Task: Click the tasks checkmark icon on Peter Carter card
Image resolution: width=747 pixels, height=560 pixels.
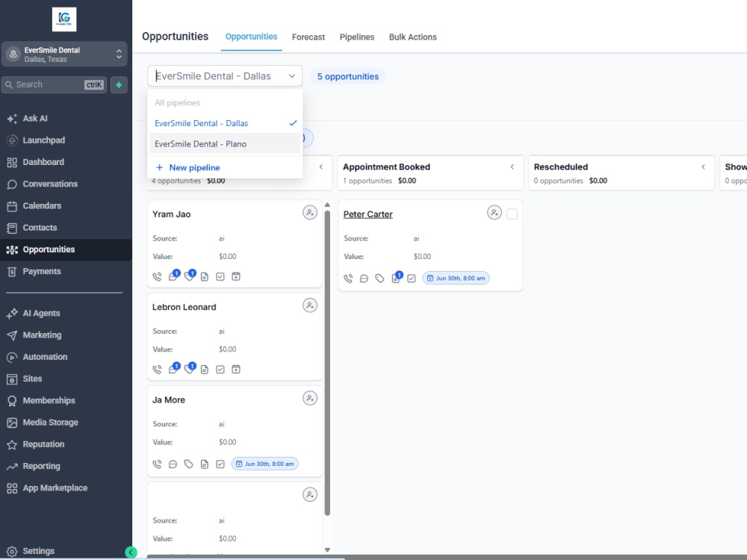Action: [x=412, y=279]
